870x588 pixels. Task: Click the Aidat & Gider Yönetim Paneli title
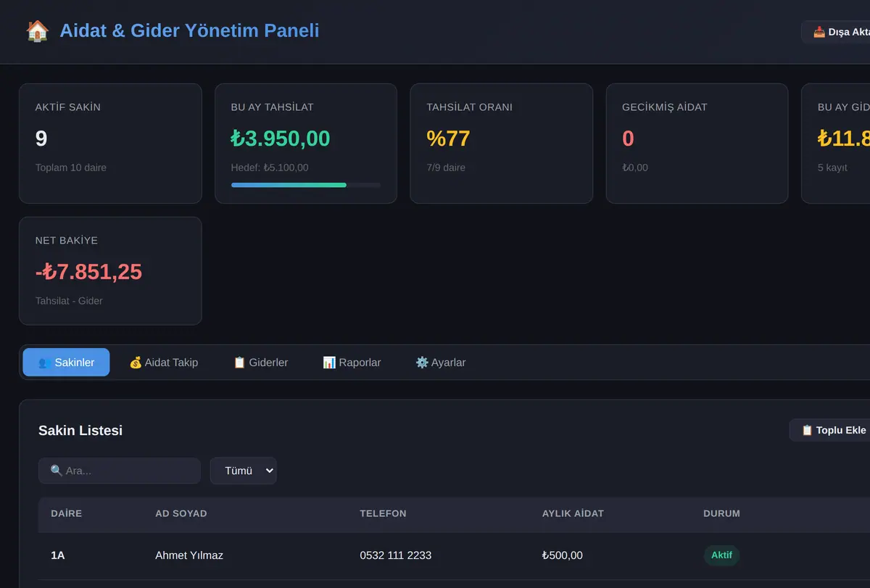[189, 30]
